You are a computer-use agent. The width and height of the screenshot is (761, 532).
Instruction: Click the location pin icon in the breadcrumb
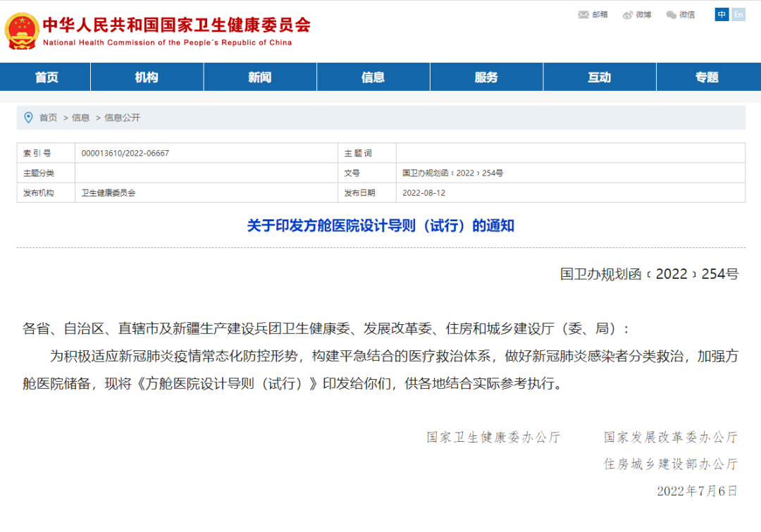[27, 118]
